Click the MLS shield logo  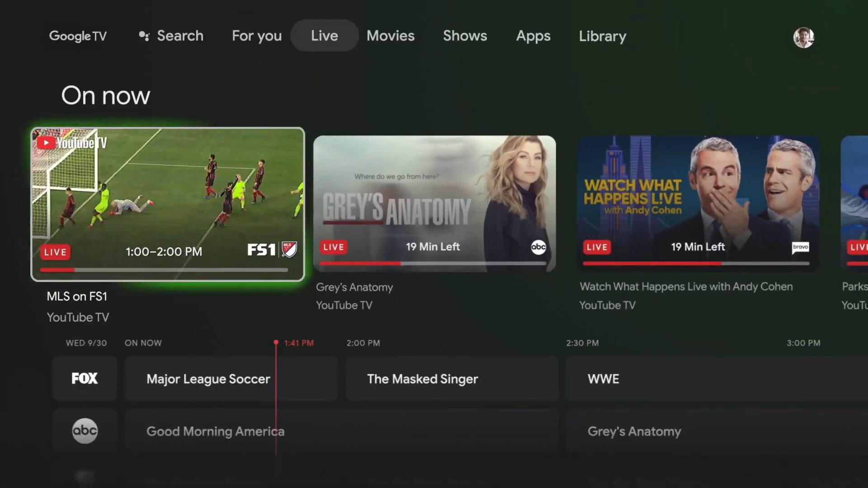289,249
